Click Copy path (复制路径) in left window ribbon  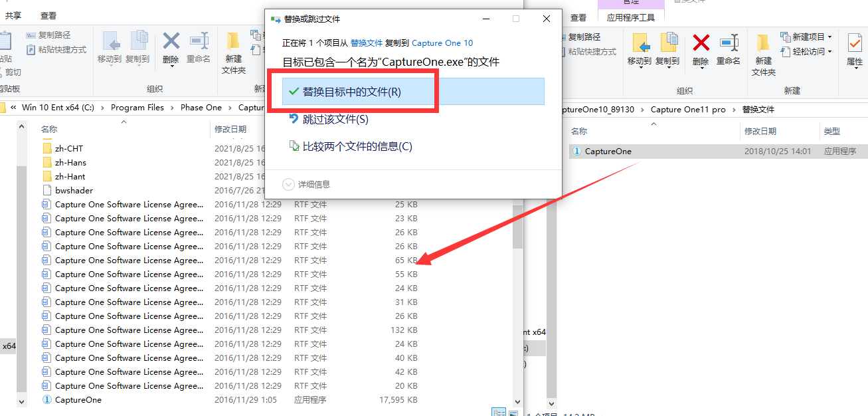[x=48, y=35]
